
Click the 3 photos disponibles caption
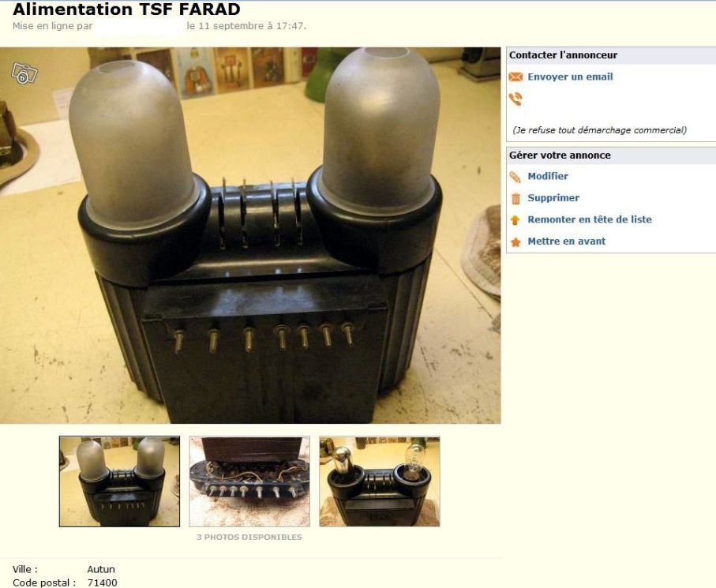click(249, 537)
